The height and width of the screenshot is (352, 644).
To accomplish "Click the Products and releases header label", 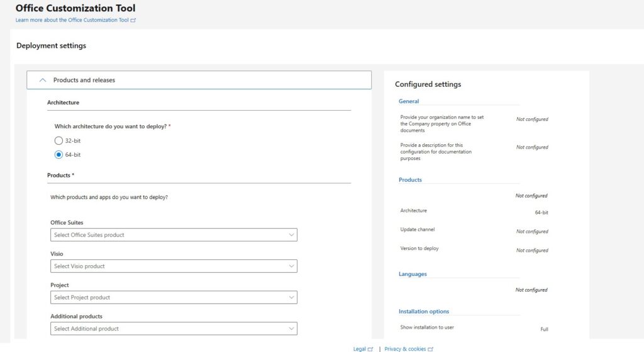I will click(84, 80).
